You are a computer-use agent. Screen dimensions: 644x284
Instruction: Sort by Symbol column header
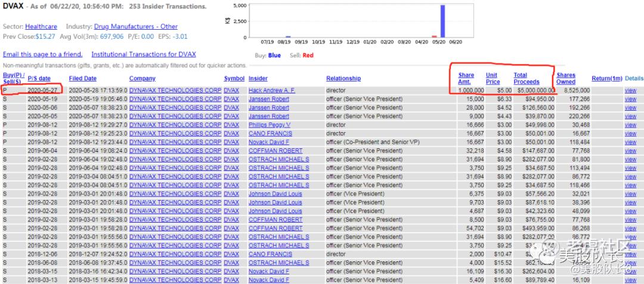(234, 78)
